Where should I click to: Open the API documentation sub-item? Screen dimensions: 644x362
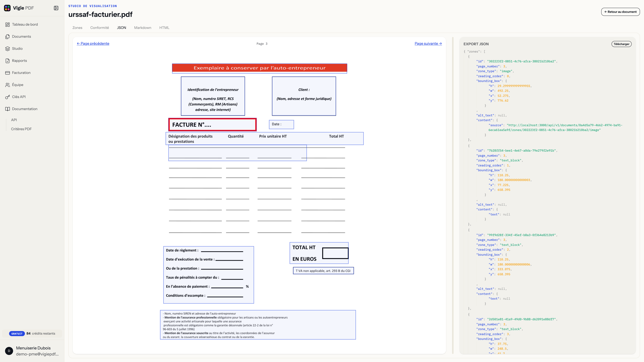point(14,120)
